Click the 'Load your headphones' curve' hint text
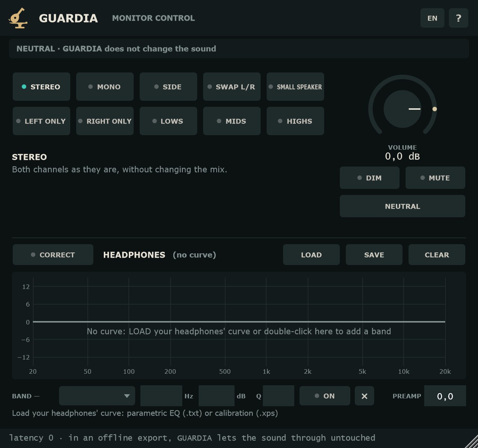The image size is (478, 448). 145,413
